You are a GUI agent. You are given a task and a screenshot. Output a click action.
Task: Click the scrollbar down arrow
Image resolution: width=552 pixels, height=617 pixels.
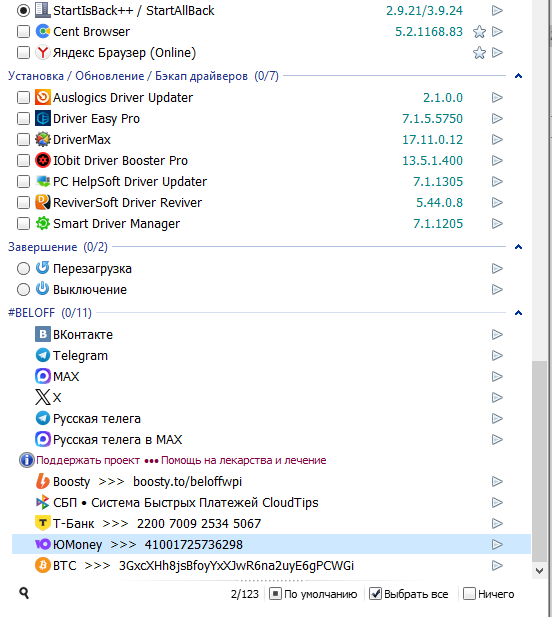pyautogui.click(x=539, y=571)
